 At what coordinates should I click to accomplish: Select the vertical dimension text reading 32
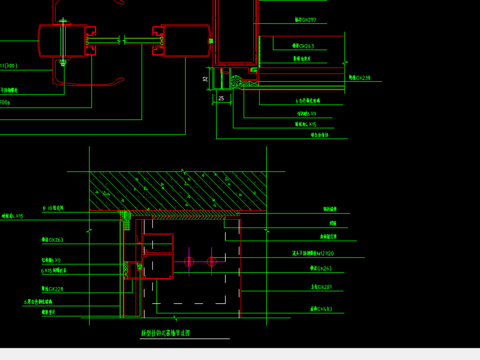205,79
